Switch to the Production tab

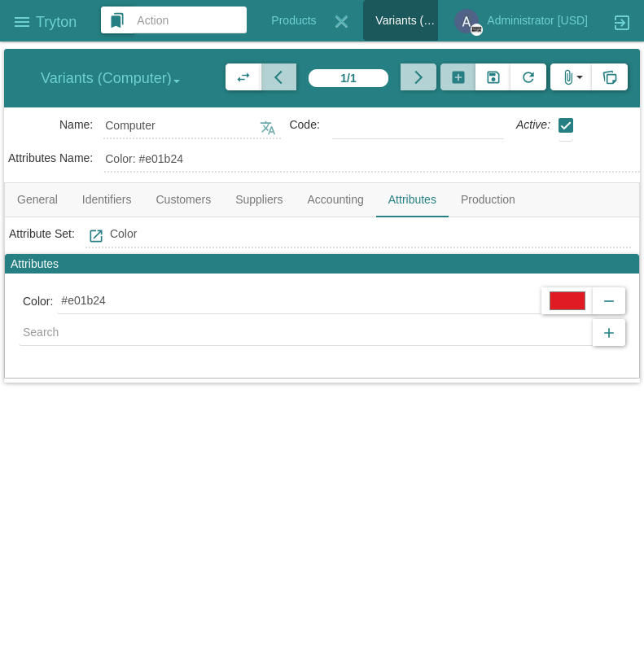pyautogui.click(x=488, y=199)
